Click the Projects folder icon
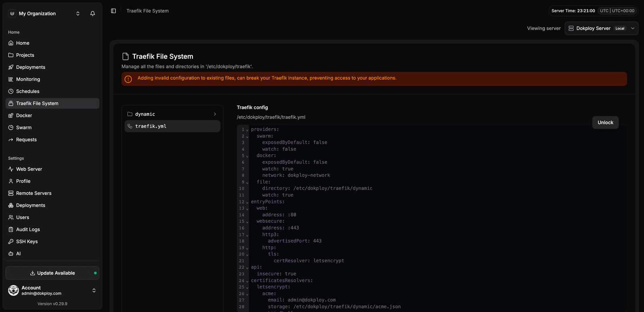Screen dimensions: 644x312 pos(11,55)
